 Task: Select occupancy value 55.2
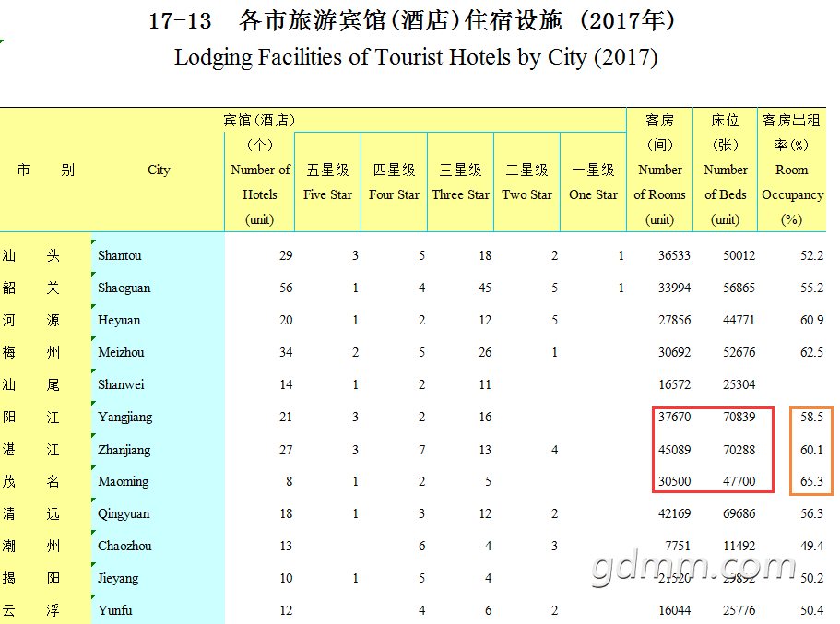(811, 288)
